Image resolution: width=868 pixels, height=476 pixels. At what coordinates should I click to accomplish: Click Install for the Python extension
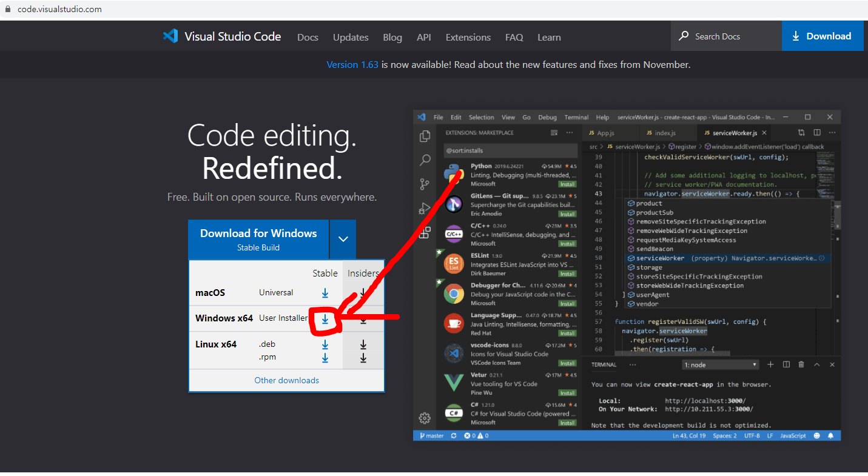[x=567, y=184]
